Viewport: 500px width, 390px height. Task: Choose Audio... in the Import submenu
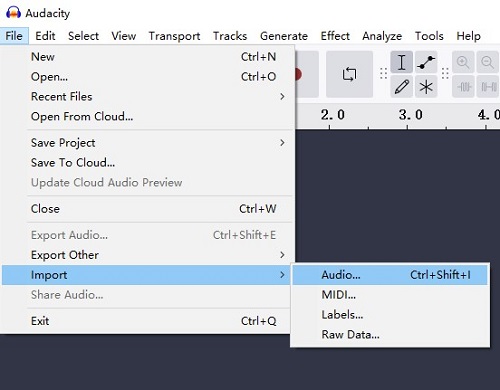[x=390, y=275]
